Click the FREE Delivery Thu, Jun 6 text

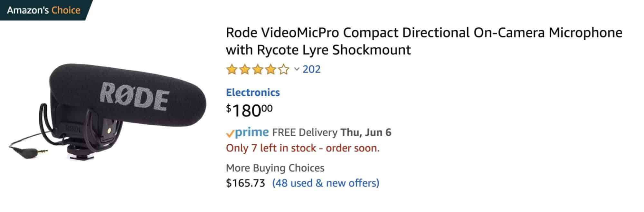[332, 132]
